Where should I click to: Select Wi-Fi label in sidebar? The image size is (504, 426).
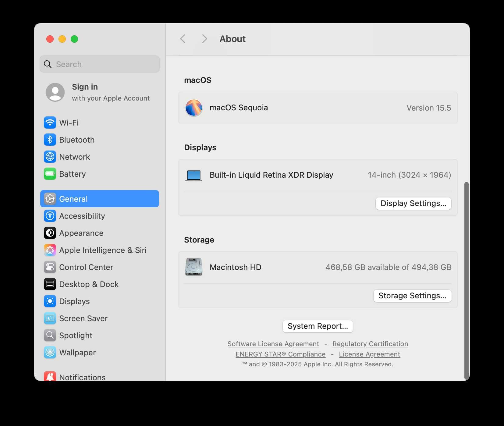pos(69,123)
